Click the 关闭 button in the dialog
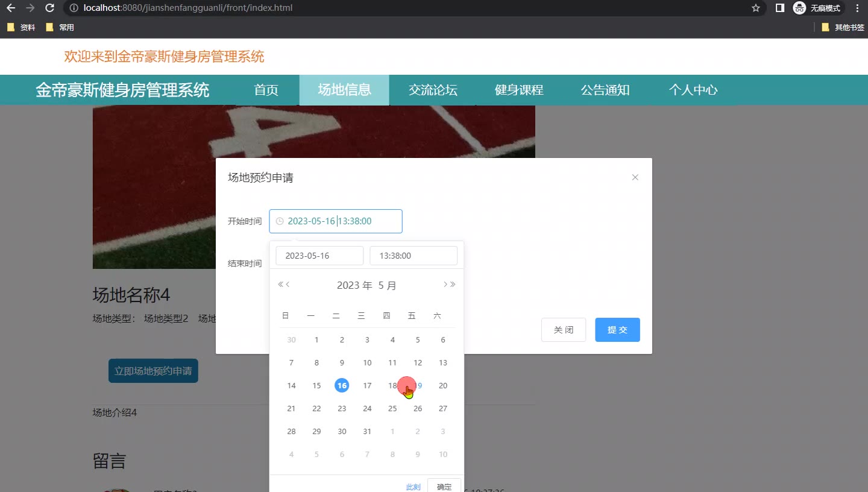The height and width of the screenshot is (492, 868). (x=564, y=330)
